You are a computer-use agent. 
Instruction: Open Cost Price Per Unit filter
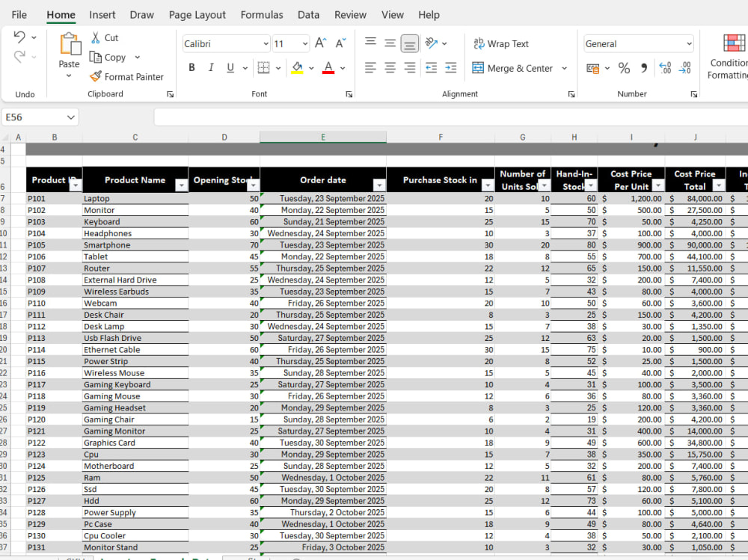coord(657,185)
